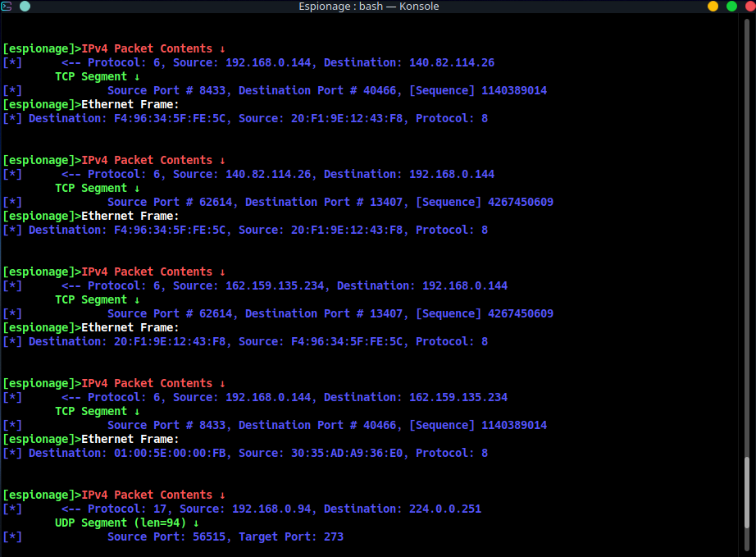
Task: Click the Konsole terminal icon in title bar
Action: point(7,7)
